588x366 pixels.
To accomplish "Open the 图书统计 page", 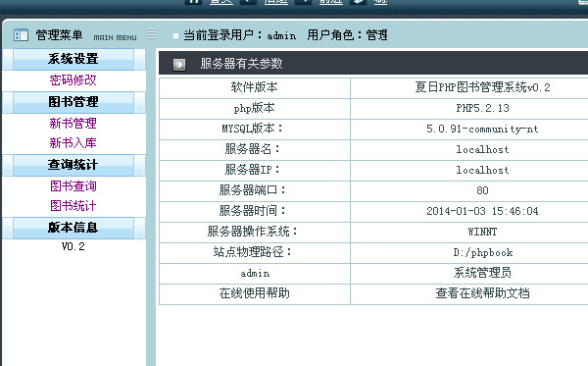I will click(73, 205).
